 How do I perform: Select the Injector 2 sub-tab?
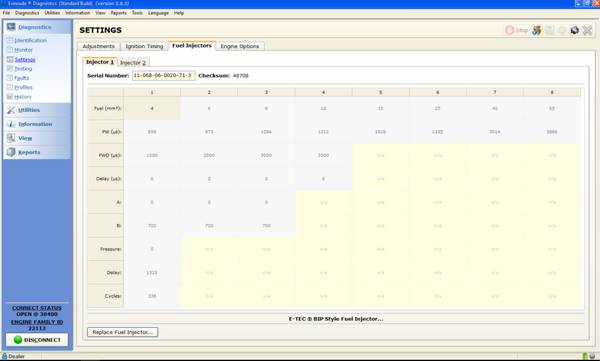[133, 63]
